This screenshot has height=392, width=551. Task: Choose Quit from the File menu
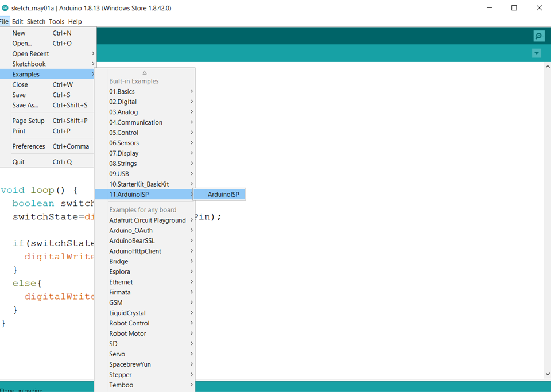point(48,162)
